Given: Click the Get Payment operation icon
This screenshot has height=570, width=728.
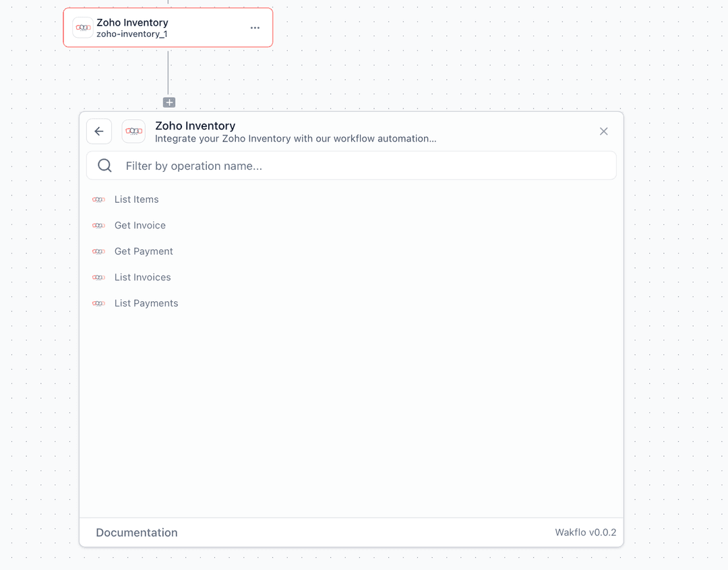Looking at the screenshot, I should pyautogui.click(x=98, y=251).
